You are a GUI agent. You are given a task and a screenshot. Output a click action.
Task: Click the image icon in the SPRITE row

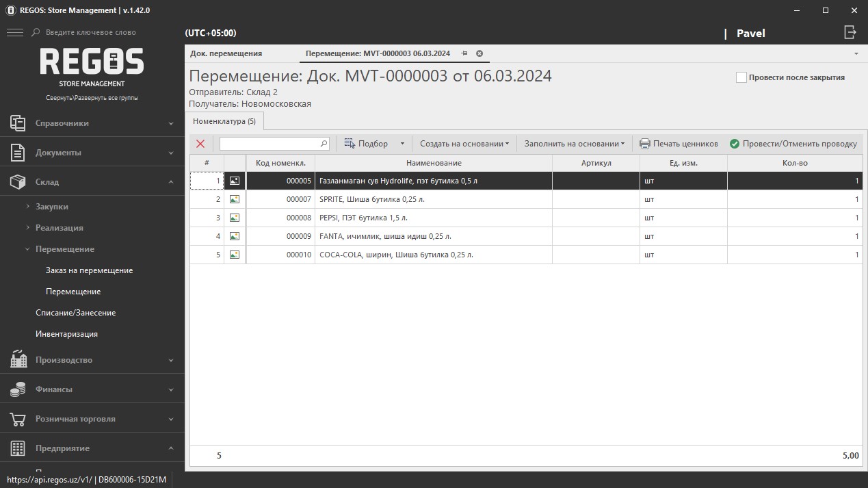[235, 199]
